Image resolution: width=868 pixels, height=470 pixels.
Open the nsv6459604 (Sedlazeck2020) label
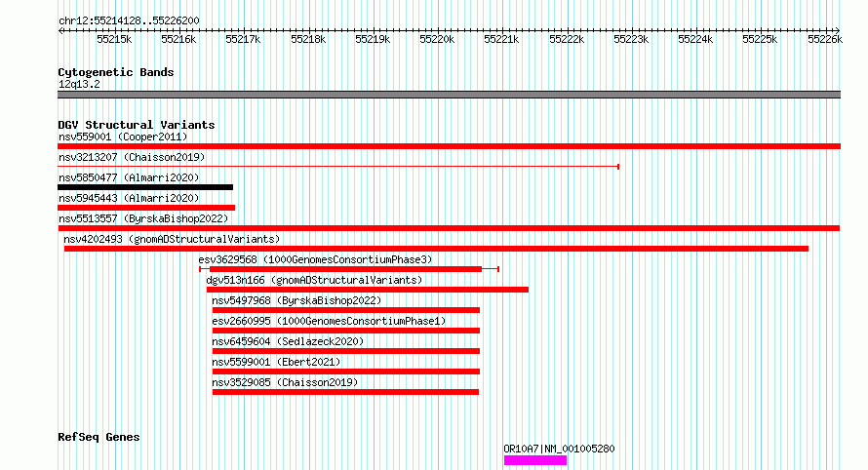[x=288, y=341]
